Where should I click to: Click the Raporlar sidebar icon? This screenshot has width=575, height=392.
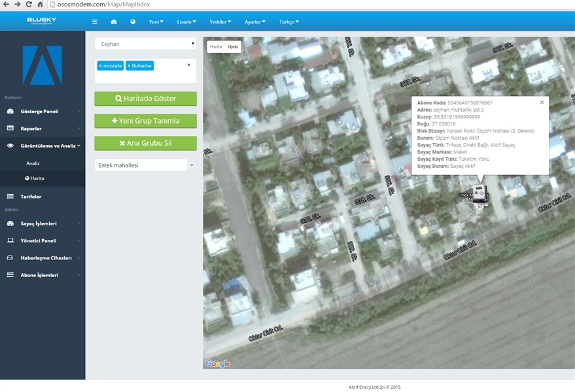click(10, 128)
